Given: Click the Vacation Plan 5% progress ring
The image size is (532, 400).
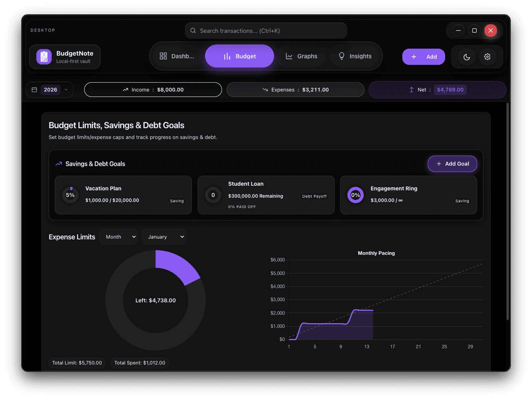Looking at the screenshot, I should [70, 195].
